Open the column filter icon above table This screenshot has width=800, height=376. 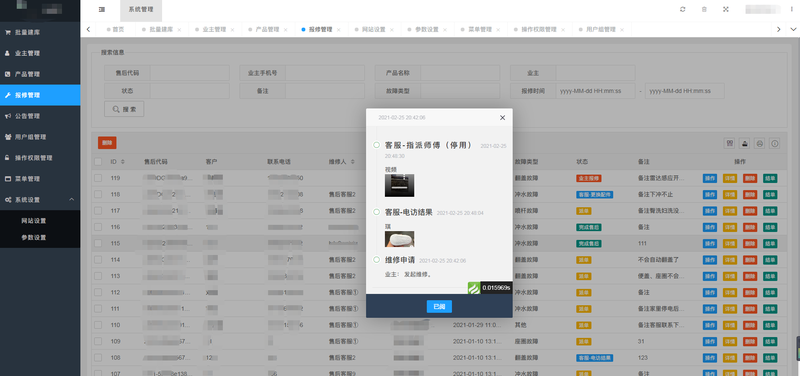point(730,143)
